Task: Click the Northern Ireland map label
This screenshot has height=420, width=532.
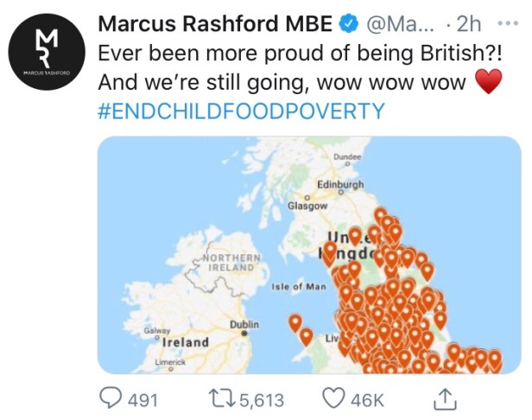Action: coord(228,263)
